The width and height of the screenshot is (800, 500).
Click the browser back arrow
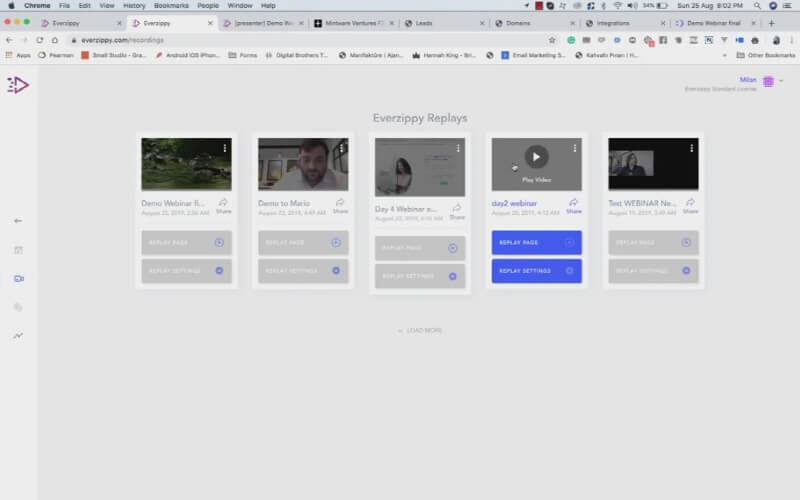tap(9, 40)
